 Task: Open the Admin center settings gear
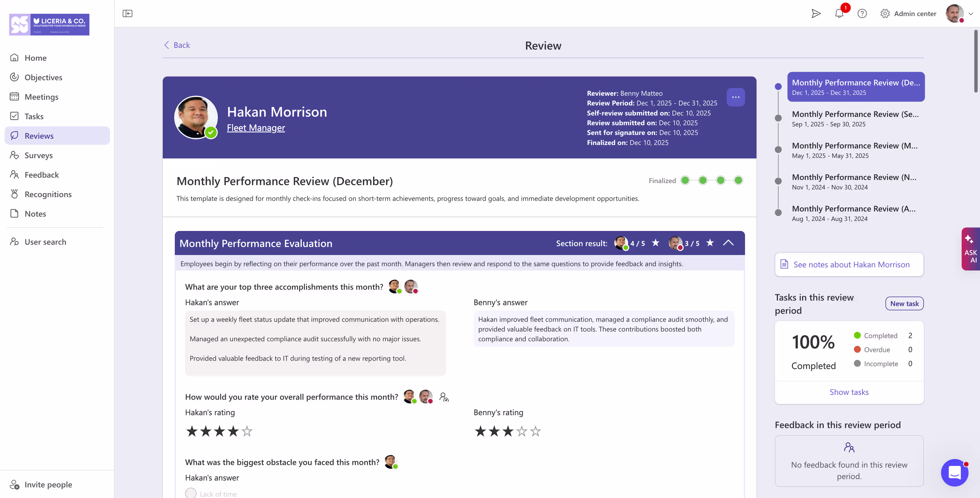pos(885,14)
